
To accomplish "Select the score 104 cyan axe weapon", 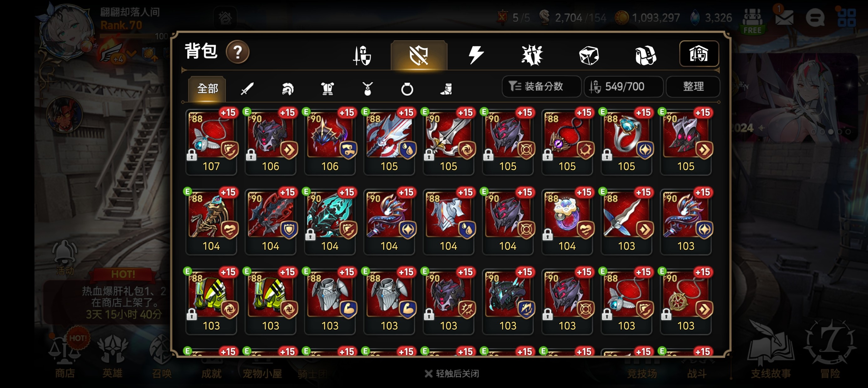I will point(330,221).
